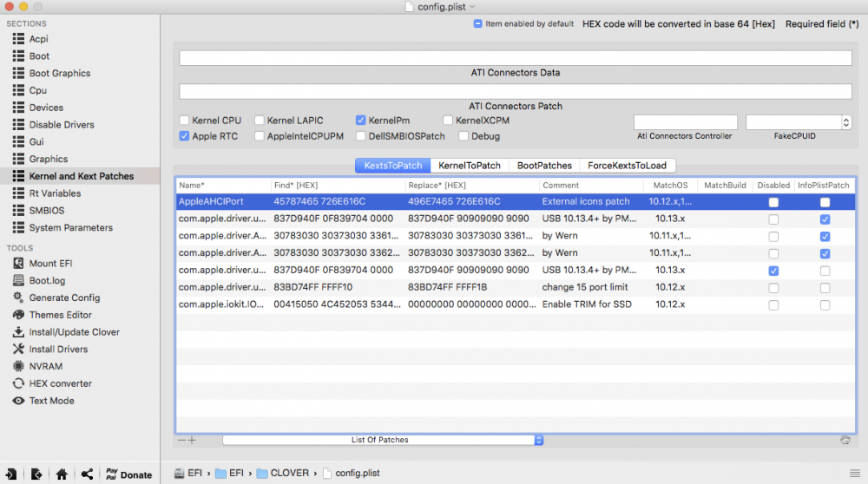Click the FakeCPUID combo box arrows
Viewport: 868px width, 484px height.
tap(845, 122)
